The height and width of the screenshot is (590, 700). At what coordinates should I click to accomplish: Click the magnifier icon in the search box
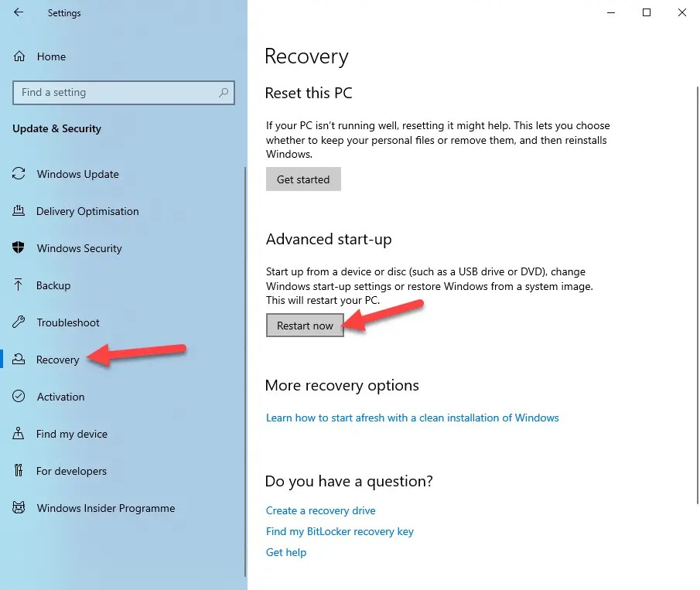point(224,92)
